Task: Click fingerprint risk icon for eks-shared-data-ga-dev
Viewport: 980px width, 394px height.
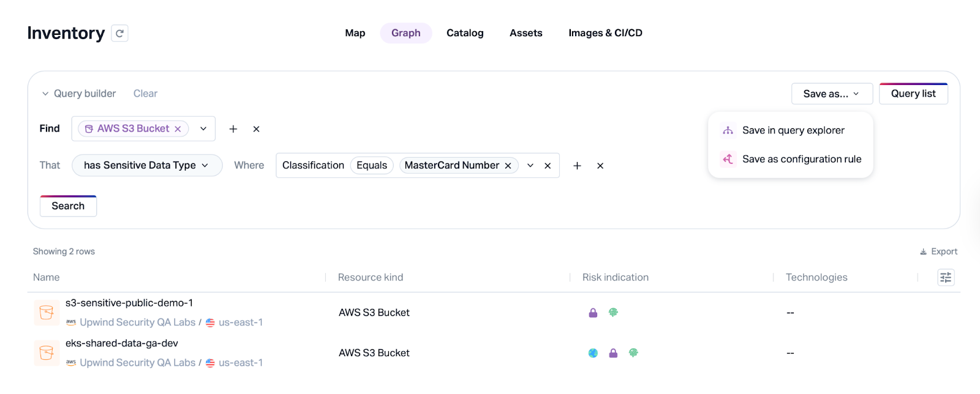Action: 633,353
